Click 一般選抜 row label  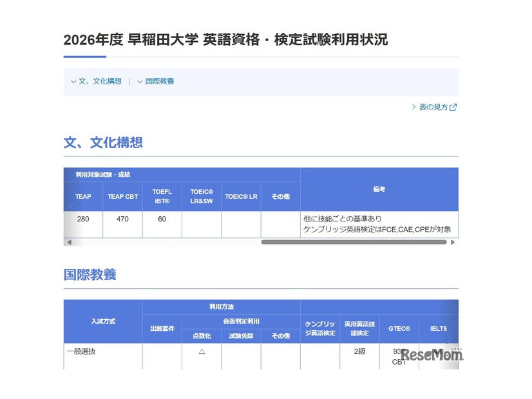(81, 351)
